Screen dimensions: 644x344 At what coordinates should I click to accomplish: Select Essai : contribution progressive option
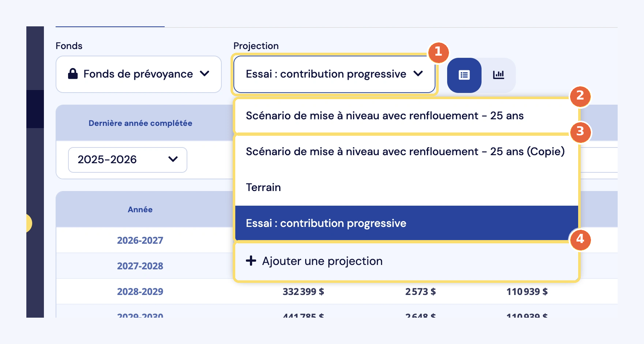click(406, 223)
